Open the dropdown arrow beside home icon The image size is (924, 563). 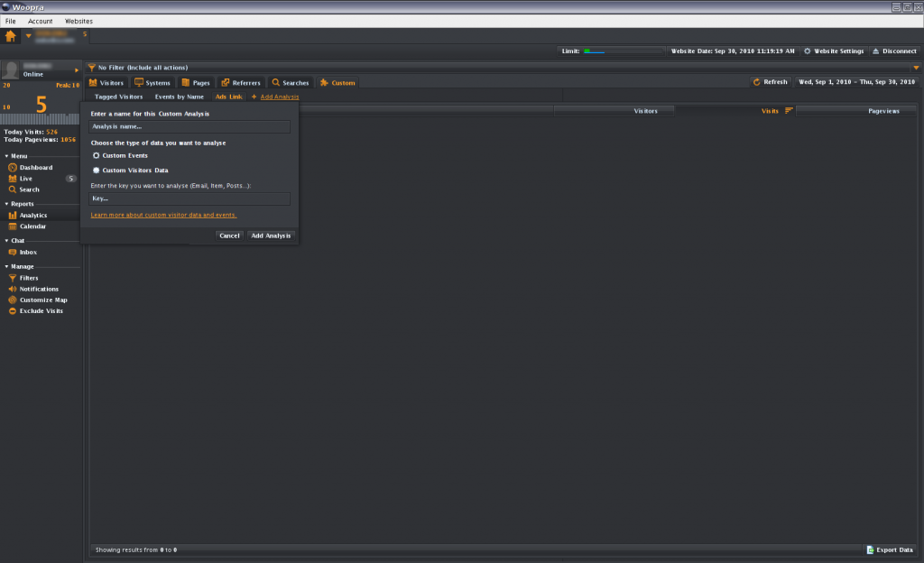[x=28, y=36]
